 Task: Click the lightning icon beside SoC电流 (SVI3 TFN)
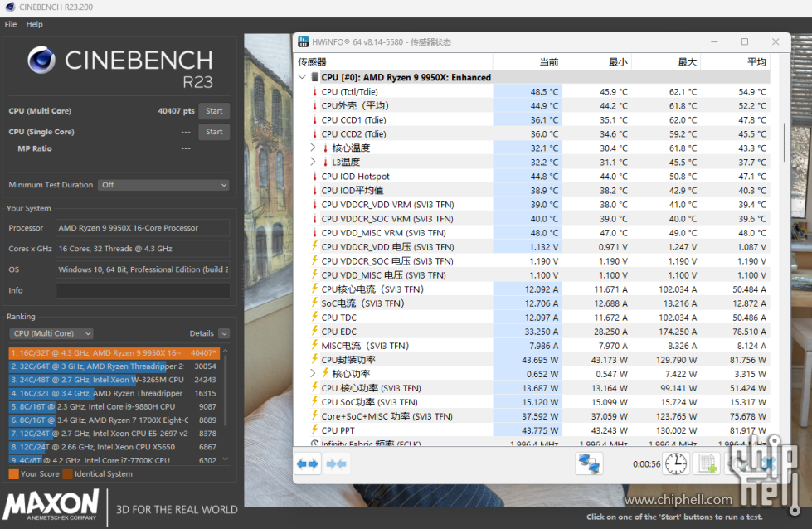[x=314, y=303]
